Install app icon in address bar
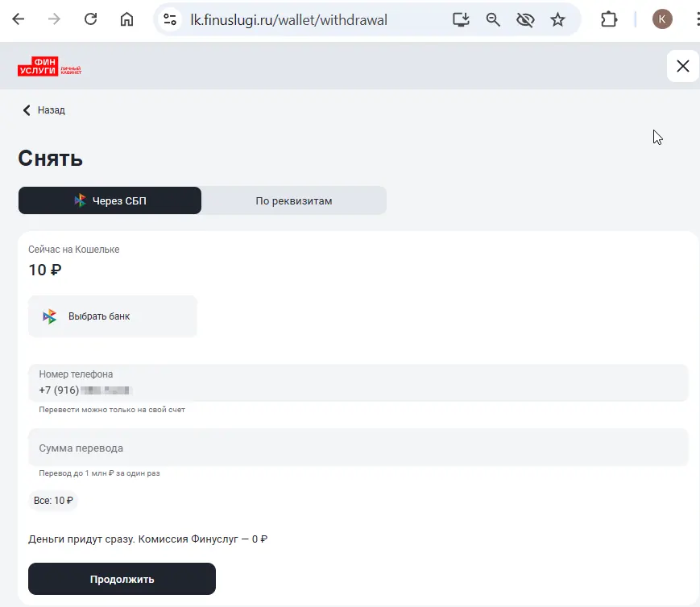The image size is (700, 607). (x=461, y=19)
